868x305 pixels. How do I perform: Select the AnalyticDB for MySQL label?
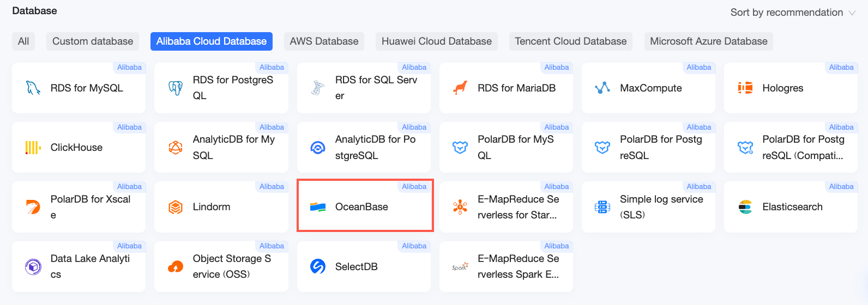234,148
